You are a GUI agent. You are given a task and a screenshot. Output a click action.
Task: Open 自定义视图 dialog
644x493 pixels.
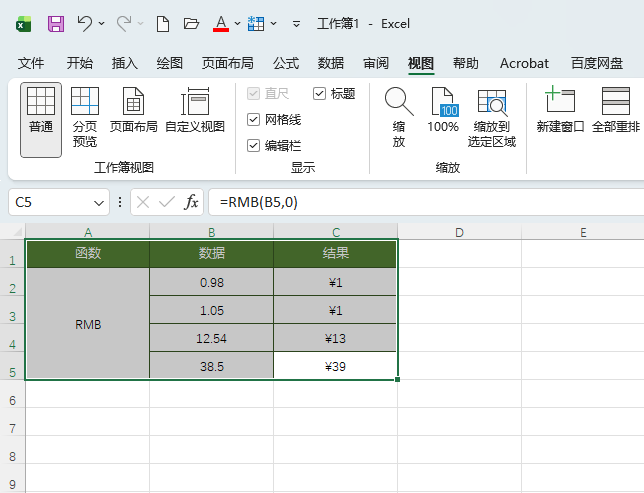click(x=195, y=110)
